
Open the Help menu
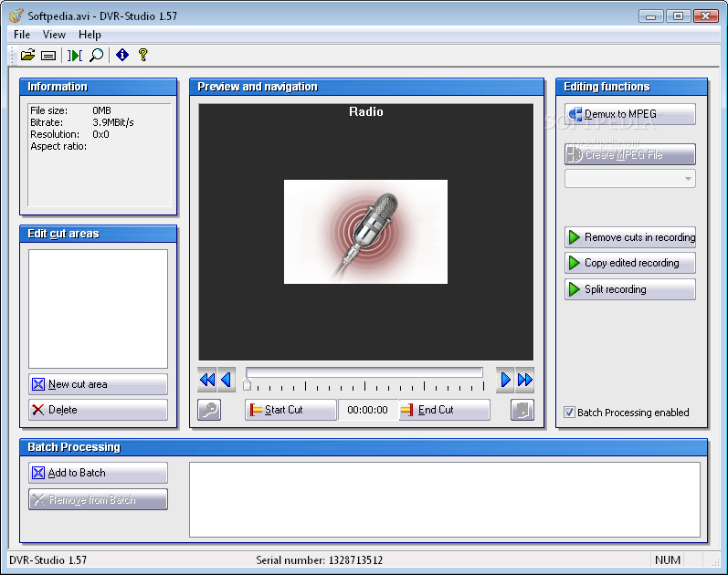point(90,35)
